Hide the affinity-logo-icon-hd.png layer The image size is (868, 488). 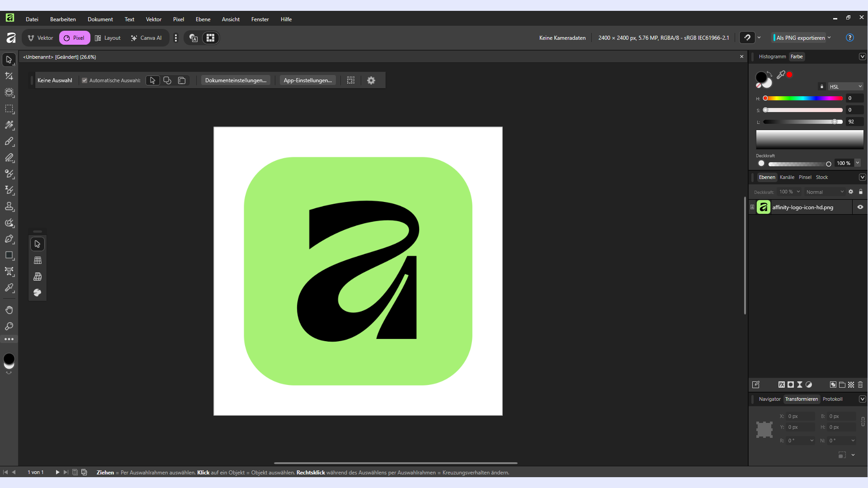[x=860, y=207]
